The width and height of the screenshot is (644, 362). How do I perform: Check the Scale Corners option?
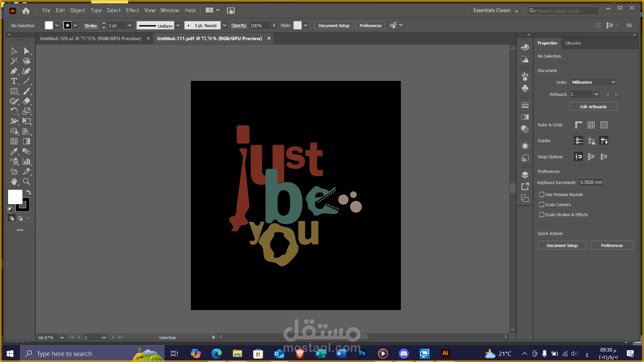(541, 204)
